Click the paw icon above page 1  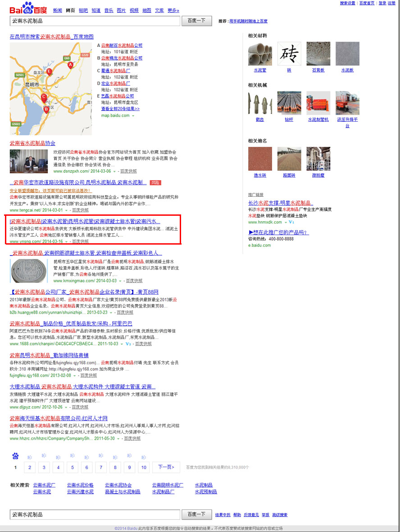pyautogui.click(x=15, y=456)
